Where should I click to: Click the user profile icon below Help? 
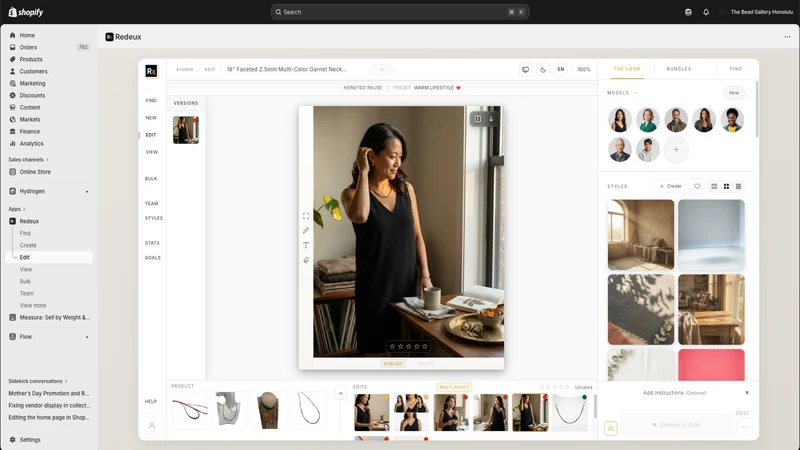coord(152,426)
